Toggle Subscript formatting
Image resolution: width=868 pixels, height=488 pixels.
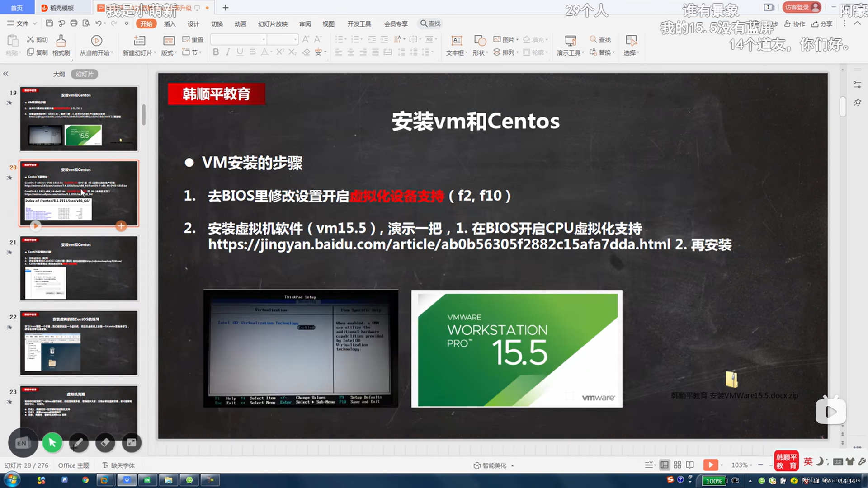pyautogui.click(x=292, y=52)
